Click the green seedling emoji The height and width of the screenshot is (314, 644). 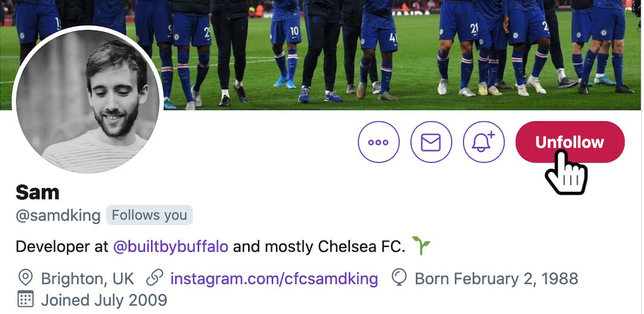421,246
